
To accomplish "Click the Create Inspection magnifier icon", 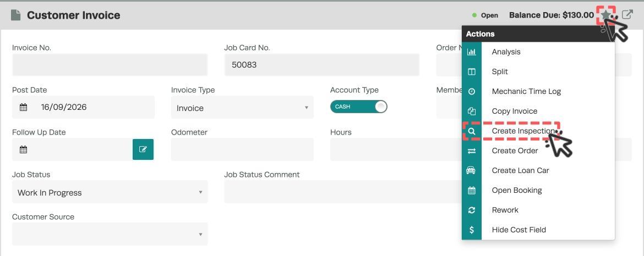I will [x=472, y=131].
